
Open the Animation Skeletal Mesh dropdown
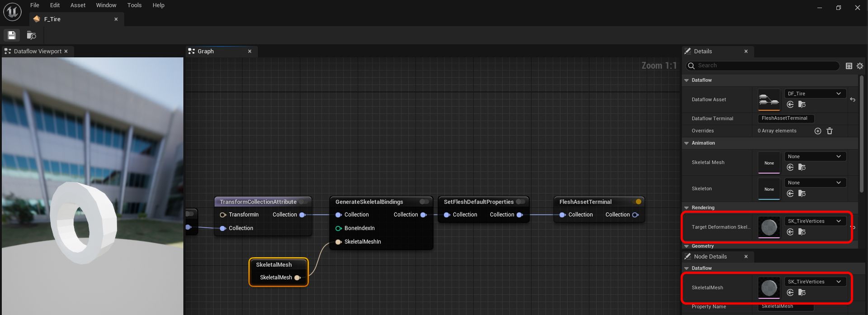click(x=815, y=157)
